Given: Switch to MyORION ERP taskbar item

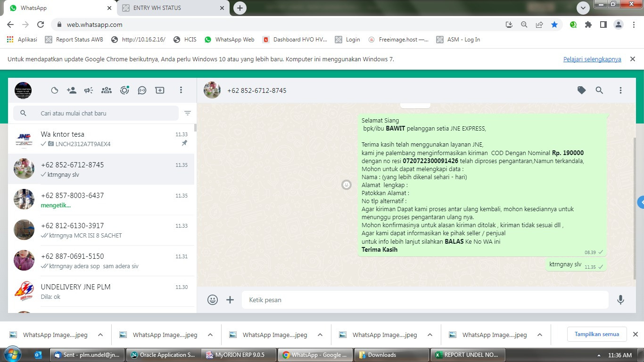Looking at the screenshot, I should pos(239,355).
